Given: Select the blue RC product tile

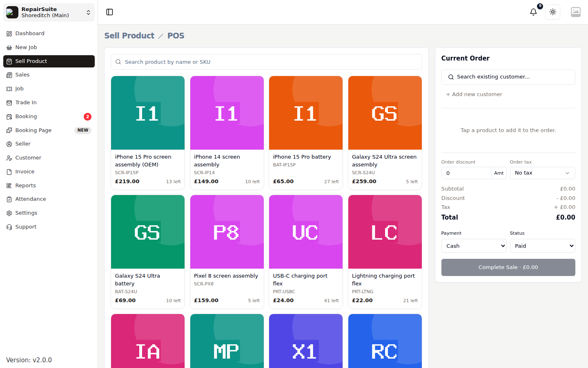Looking at the screenshot, I should pos(385,341).
